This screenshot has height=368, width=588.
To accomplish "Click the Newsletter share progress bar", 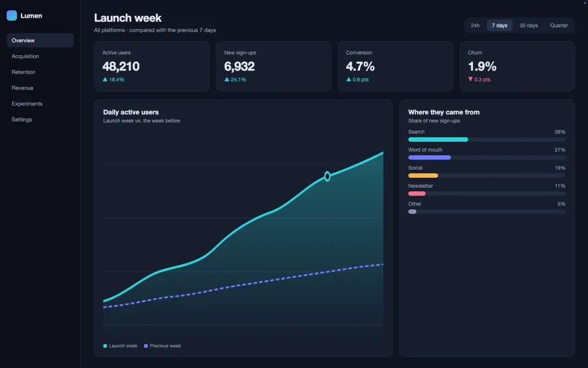I will pyautogui.click(x=487, y=193).
